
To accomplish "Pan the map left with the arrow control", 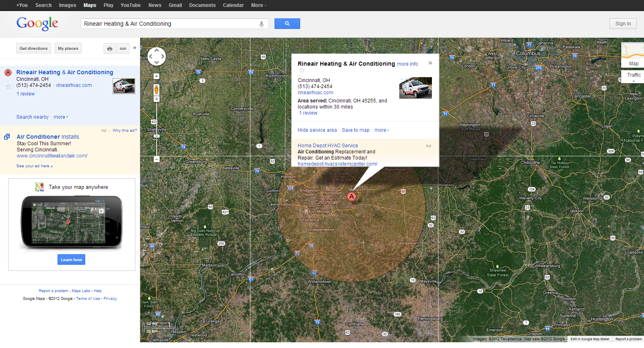I will 151,57.
